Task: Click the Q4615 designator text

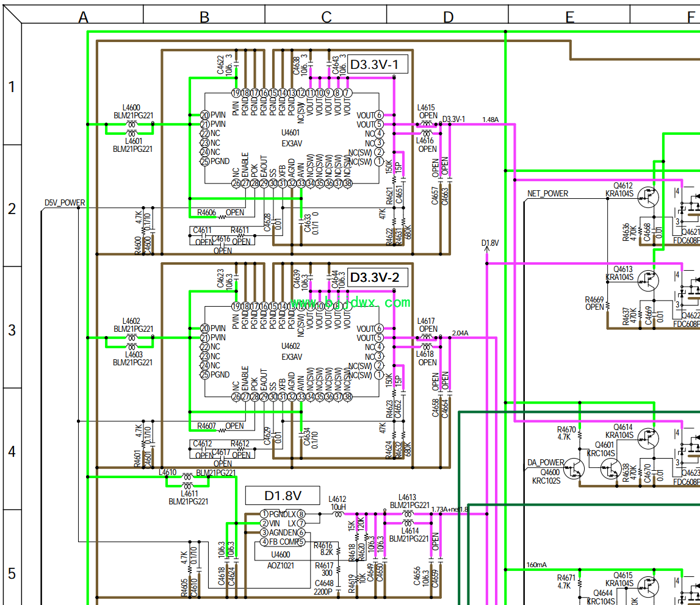Action: coord(622,576)
